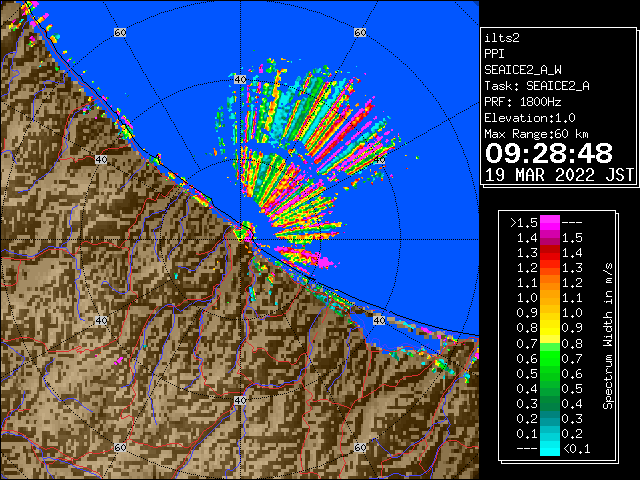Image resolution: width=640 pixels, height=480 pixels.
Task: Pick the orange 1.1–1.2 legend swatch
Action: pyautogui.click(x=550, y=283)
